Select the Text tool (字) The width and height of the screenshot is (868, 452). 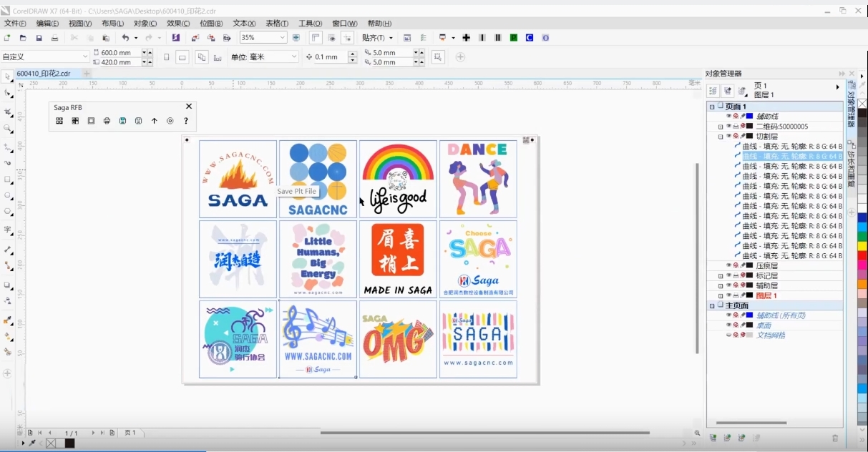tap(7, 230)
